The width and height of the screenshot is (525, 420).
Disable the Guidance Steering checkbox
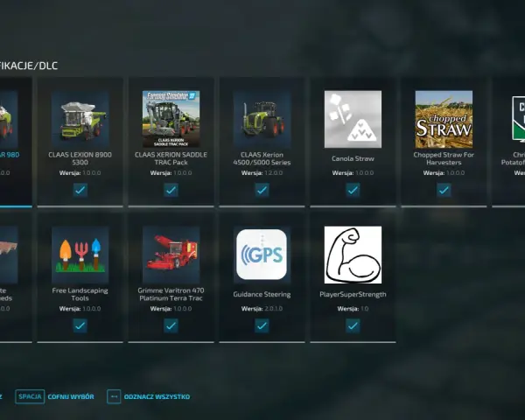tap(262, 325)
